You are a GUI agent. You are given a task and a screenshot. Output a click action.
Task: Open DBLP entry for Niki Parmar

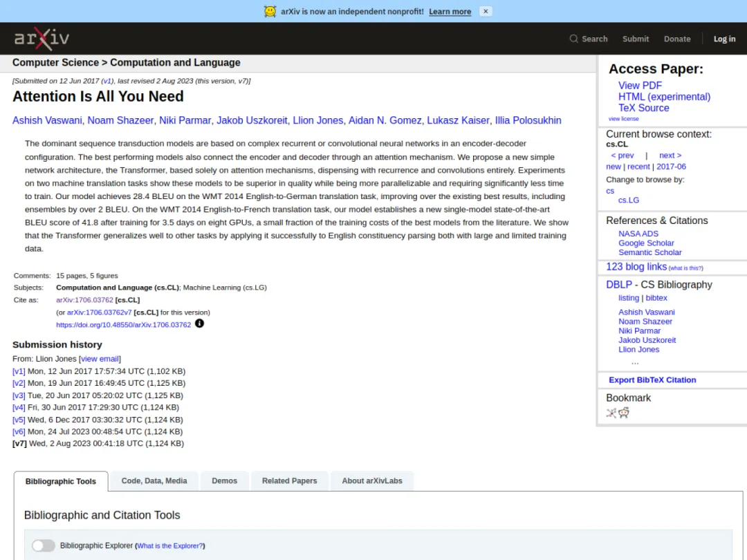639,331
